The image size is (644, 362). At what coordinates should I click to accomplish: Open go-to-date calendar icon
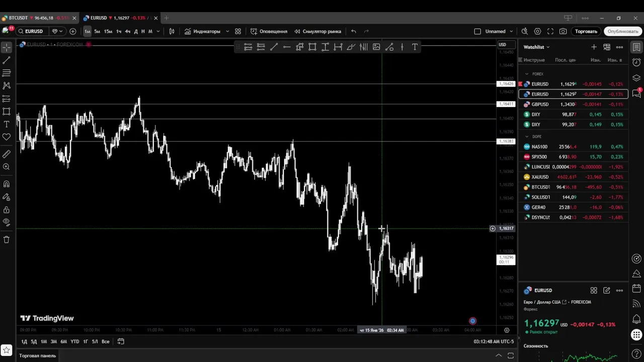point(121,341)
